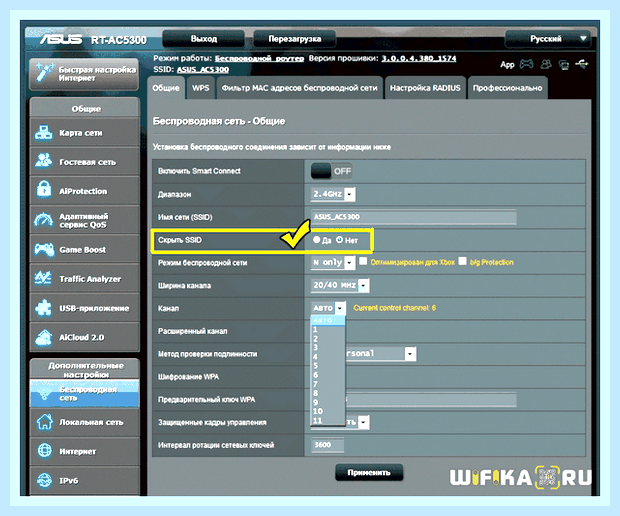Choose channel 1 in the list
The width and height of the screenshot is (620, 516).
[328, 329]
